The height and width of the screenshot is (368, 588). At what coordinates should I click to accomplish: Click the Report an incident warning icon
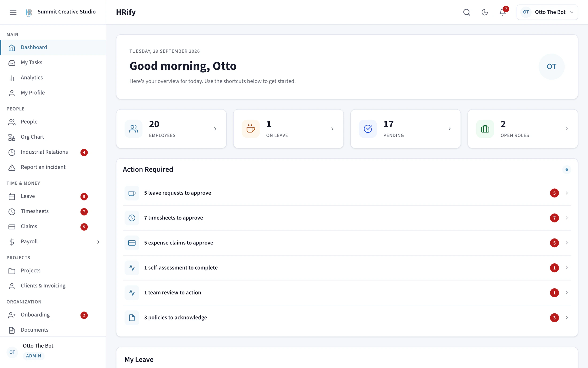tap(12, 167)
